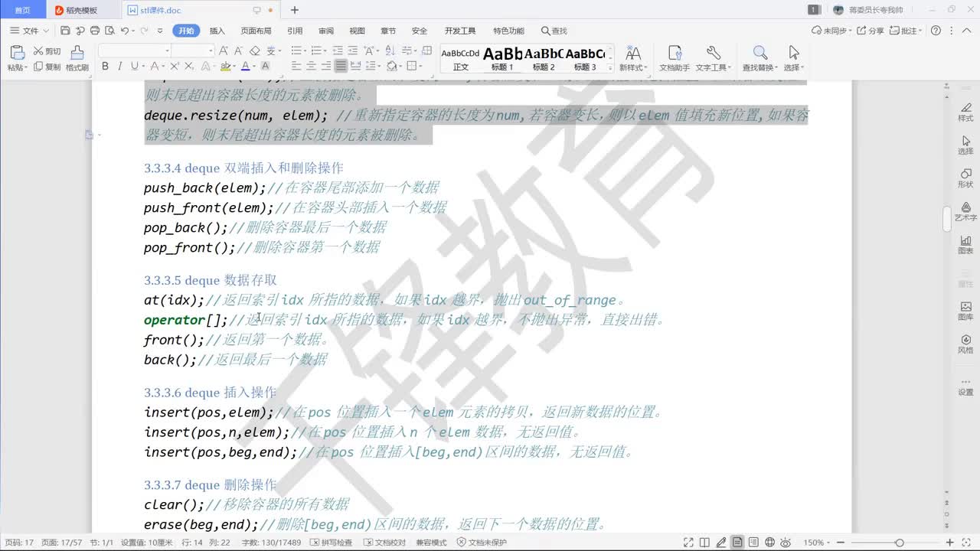Align text left
The width and height of the screenshot is (980, 551).
coord(296,67)
